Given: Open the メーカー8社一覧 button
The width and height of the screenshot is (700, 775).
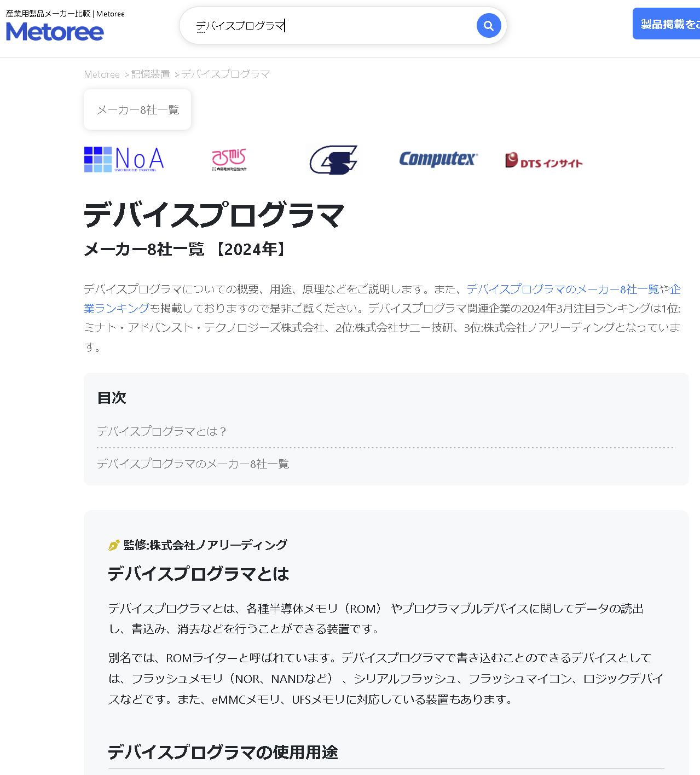Looking at the screenshot, I should (x=137, y=110).
